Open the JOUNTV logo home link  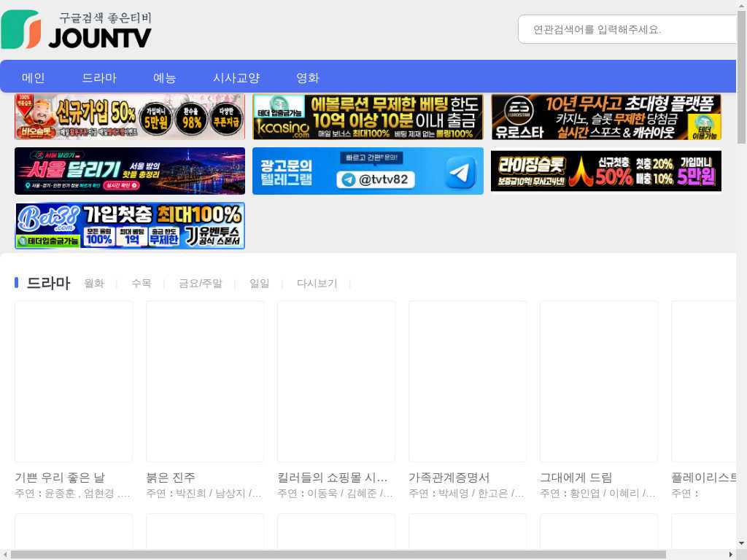76,29
